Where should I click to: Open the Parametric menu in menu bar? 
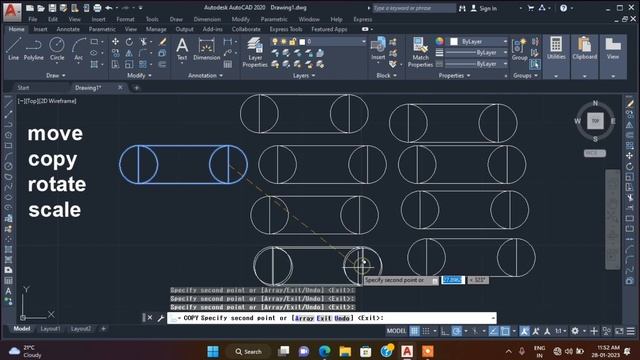pos(273,19)
